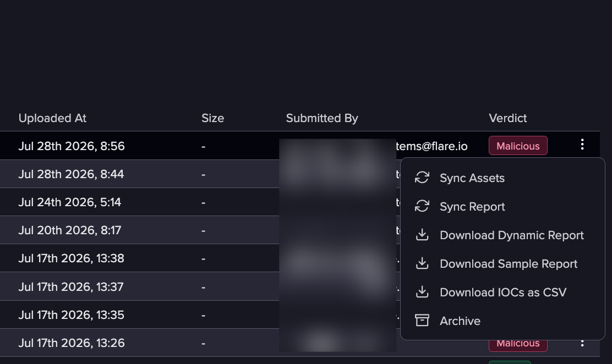The width and height of the screenshot is (612, 364).
Task: Click the Size column header
Action: [213, 118]
